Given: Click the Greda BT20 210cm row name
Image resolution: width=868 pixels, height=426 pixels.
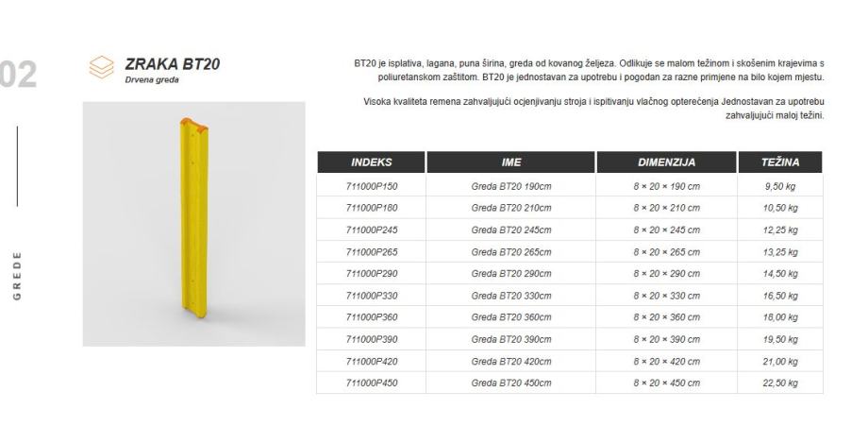Looking at the screenshot, I should (x=510, y=208).
